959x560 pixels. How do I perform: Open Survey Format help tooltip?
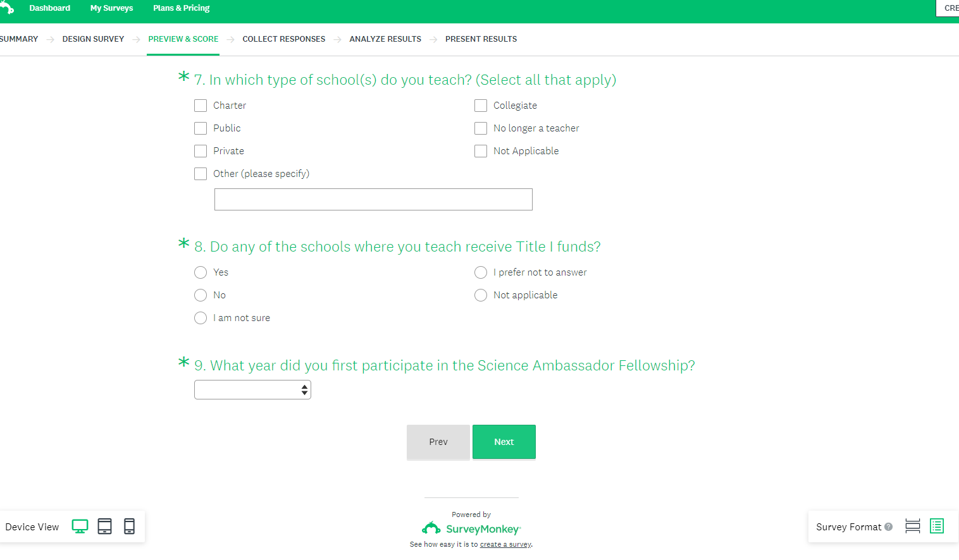pos(889,527)
